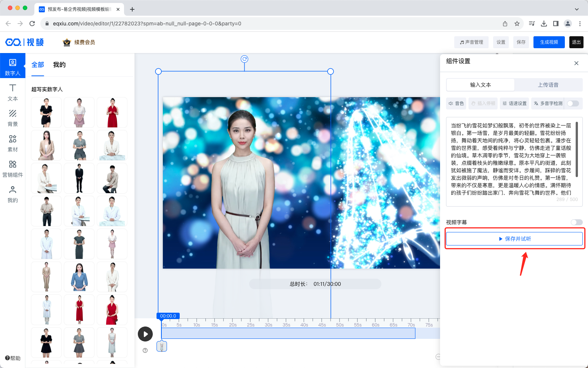Select the black-dress avatar in first row
Image resolution: width=588 pixels, height=368 pixels.
[46, 112]
